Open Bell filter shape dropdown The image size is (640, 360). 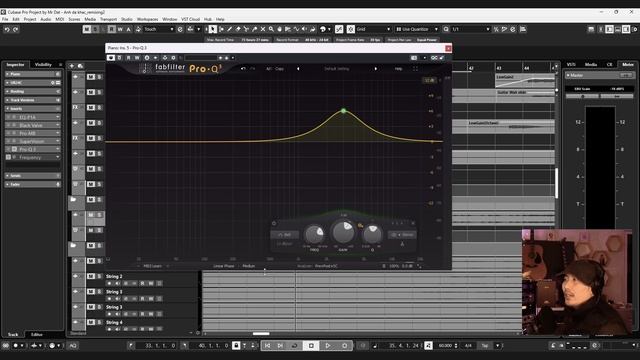pos(284,235)
